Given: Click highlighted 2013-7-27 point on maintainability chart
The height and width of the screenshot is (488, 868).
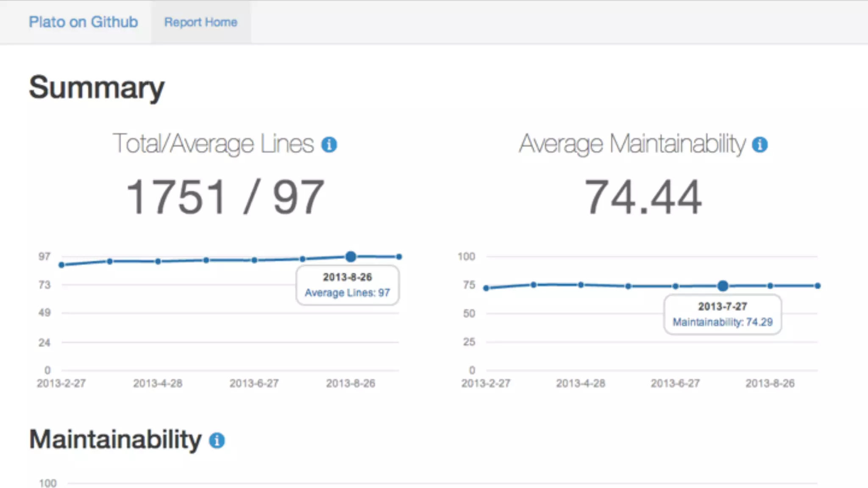Looking at the screenshot, I should 723,286.
